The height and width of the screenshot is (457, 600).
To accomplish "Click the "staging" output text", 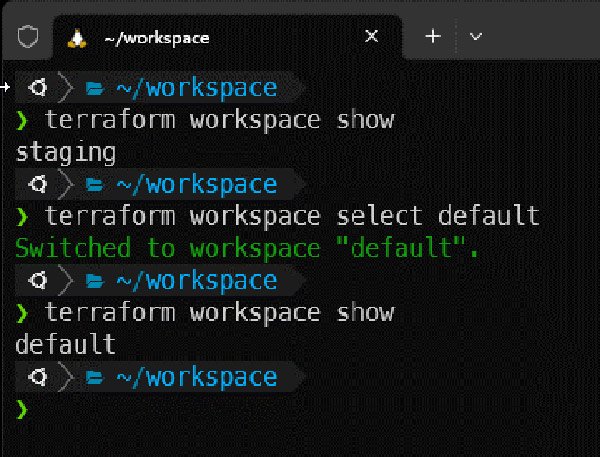I will (x=66, y=153).
